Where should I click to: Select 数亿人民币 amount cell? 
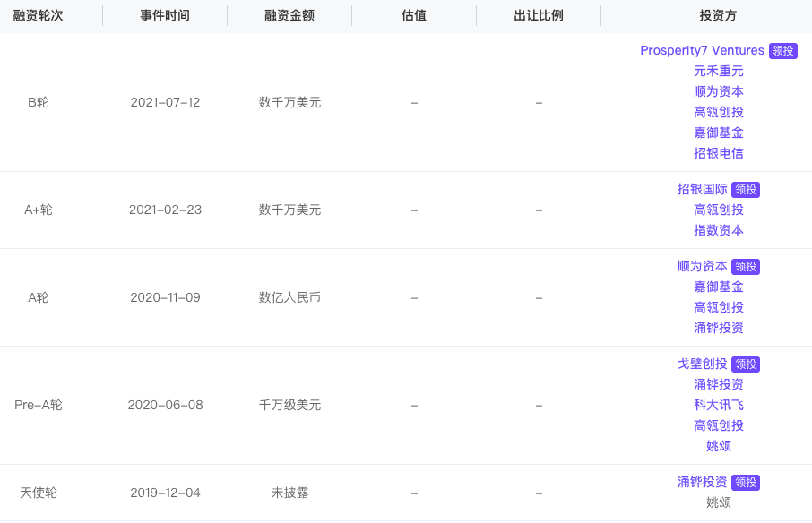click(289, 297)
